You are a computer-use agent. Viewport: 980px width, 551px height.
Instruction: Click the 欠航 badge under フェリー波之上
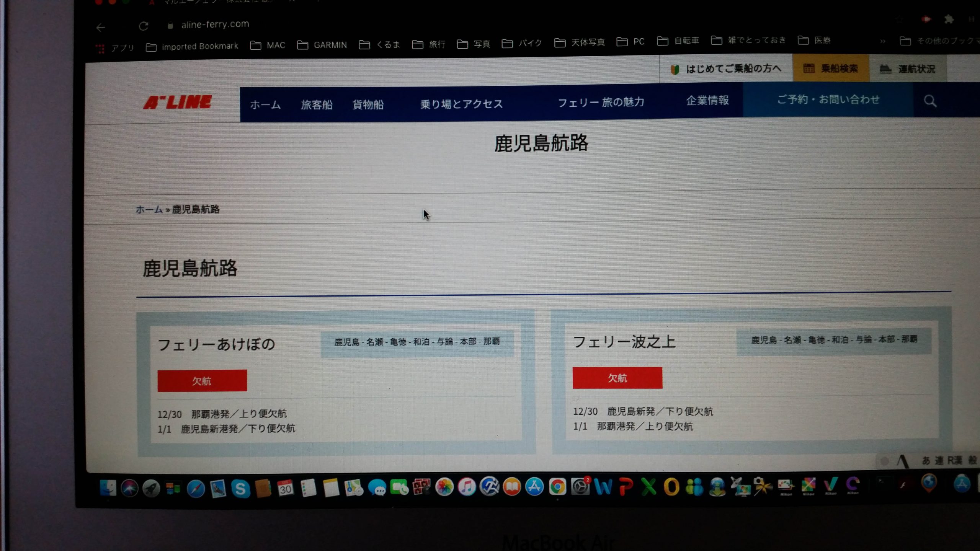pyautogui.click(x=617, y=378)
